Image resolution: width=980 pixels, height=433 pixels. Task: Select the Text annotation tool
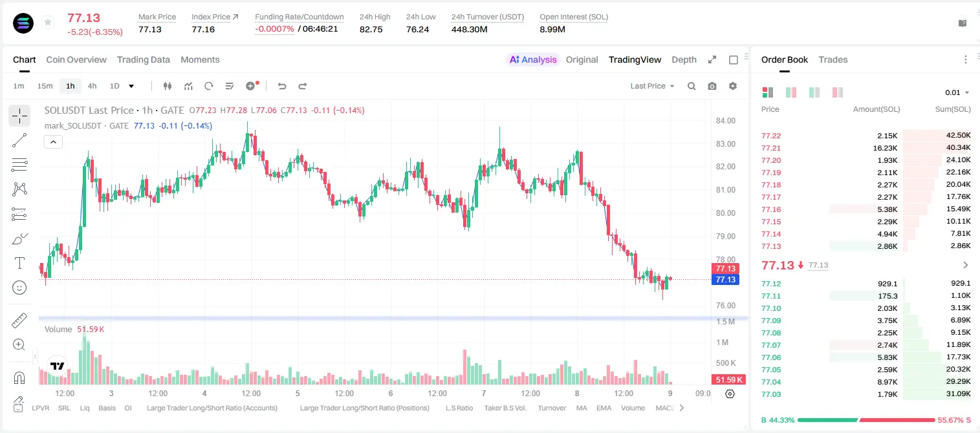coord(19,263)
